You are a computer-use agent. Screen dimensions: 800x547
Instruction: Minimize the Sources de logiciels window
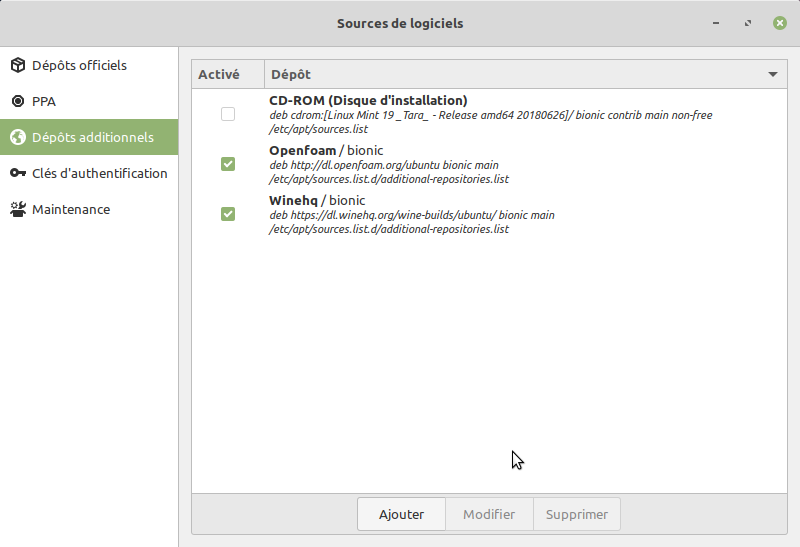click(716, 23)
